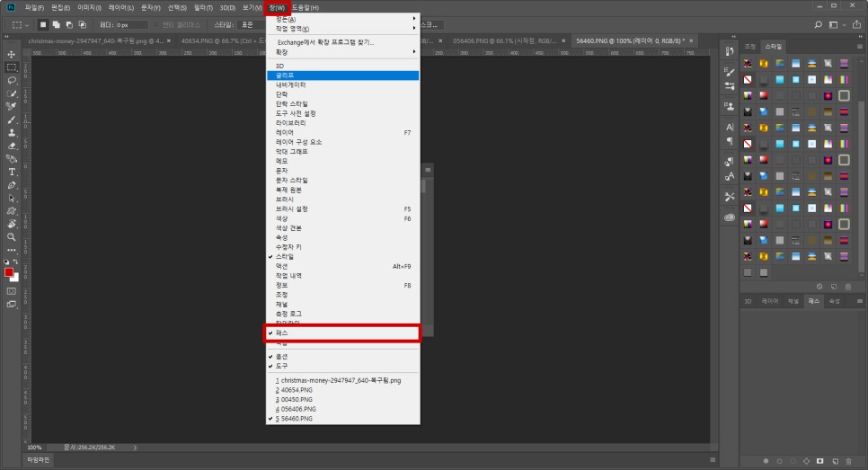
Task: Toggle 스타일 (Styles) checked menu item
Action: pos(342,257)
